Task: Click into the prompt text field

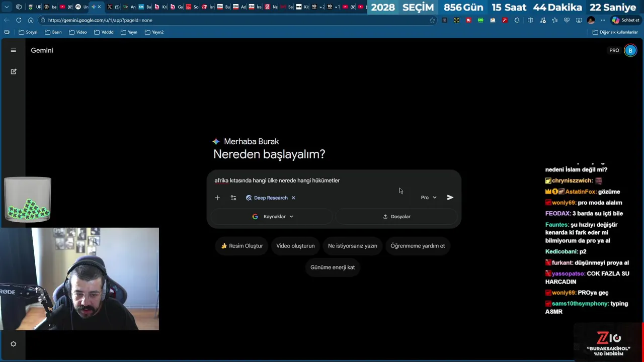Action: click(334, 180)
